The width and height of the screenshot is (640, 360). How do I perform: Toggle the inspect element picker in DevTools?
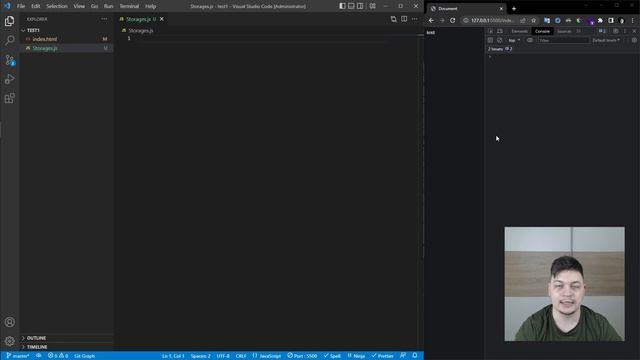(x=491, y=31)
